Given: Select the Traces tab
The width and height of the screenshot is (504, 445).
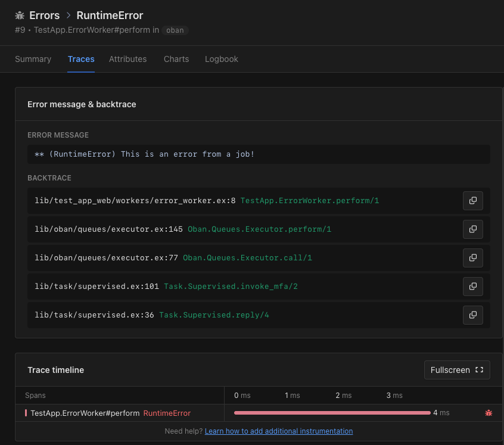Looking at the screenshot, I should [81, 59].
